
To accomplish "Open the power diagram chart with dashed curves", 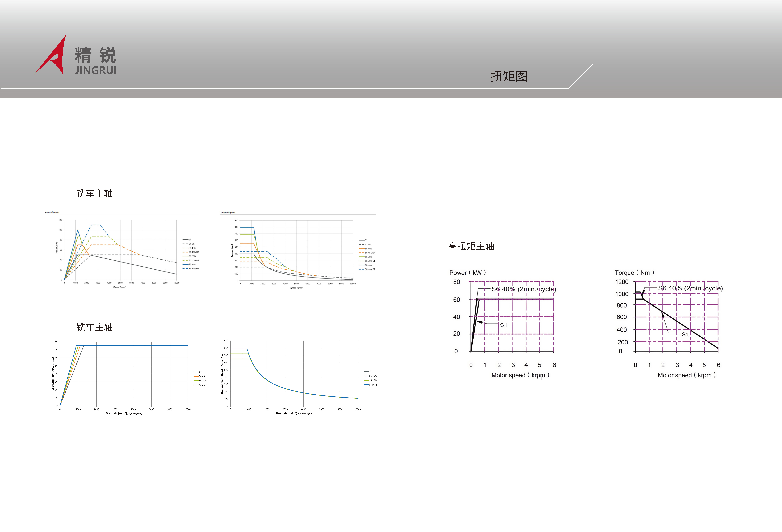I will [120, 250].
